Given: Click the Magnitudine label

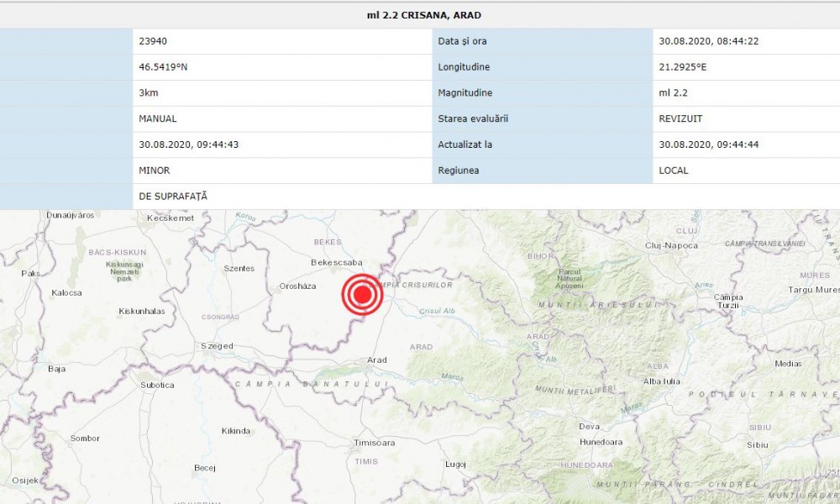Looking at the screenshot, I should coord(465,92).
